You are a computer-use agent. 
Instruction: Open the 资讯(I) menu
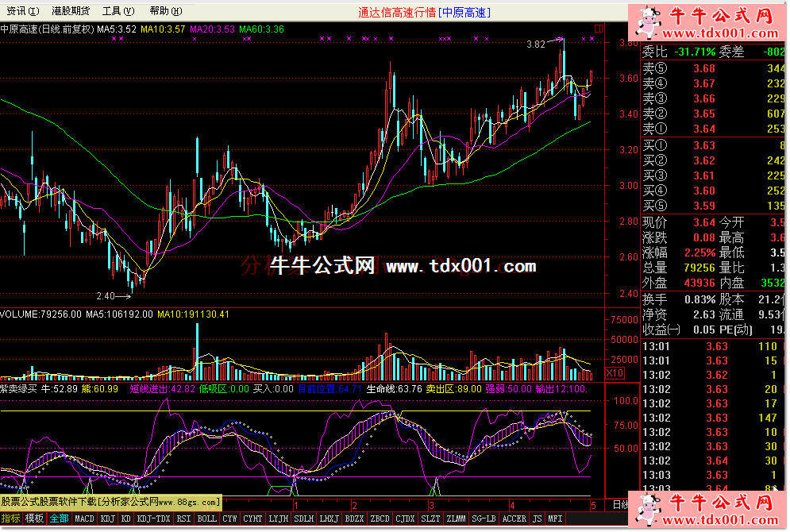point(23,11)
